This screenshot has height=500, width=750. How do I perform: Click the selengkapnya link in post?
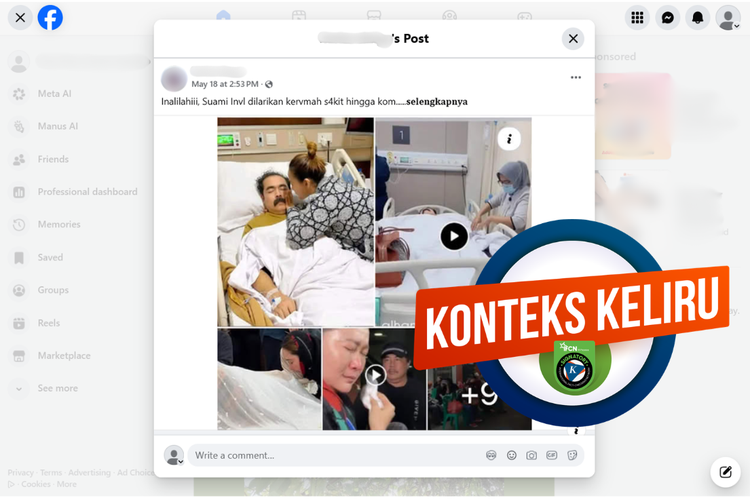click(437, 101)
